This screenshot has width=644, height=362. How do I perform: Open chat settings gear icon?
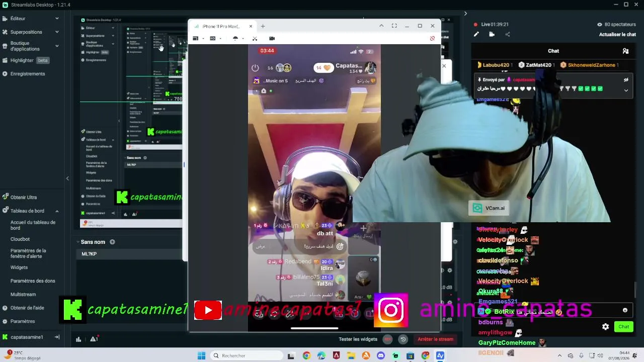606,327
